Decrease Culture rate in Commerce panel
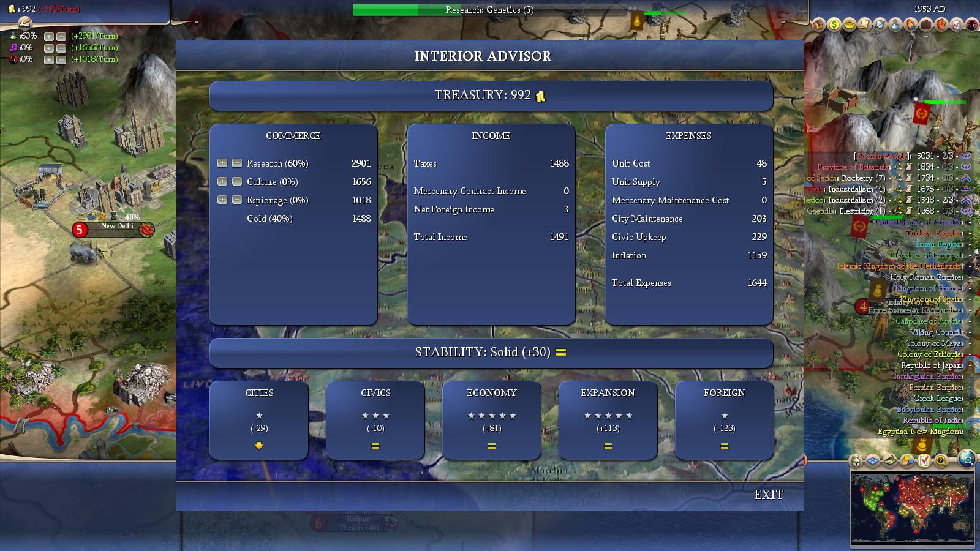The image size is (980, 551). coord(237,182)
